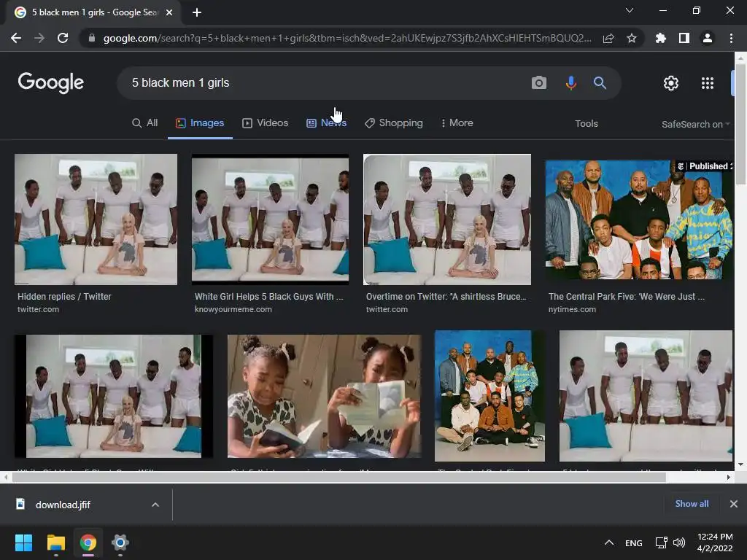Click the browser address bar URL
The image size is (747, 560).
[x=347, y=38]
